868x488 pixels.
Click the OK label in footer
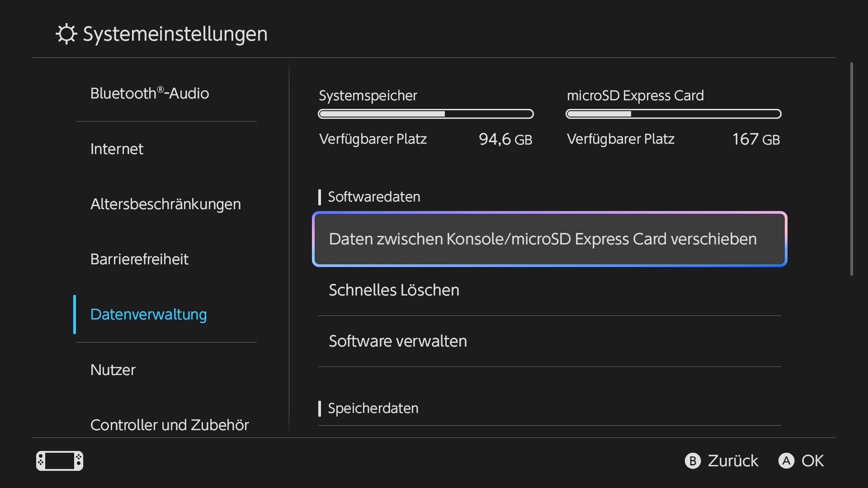tap(812, 461)
